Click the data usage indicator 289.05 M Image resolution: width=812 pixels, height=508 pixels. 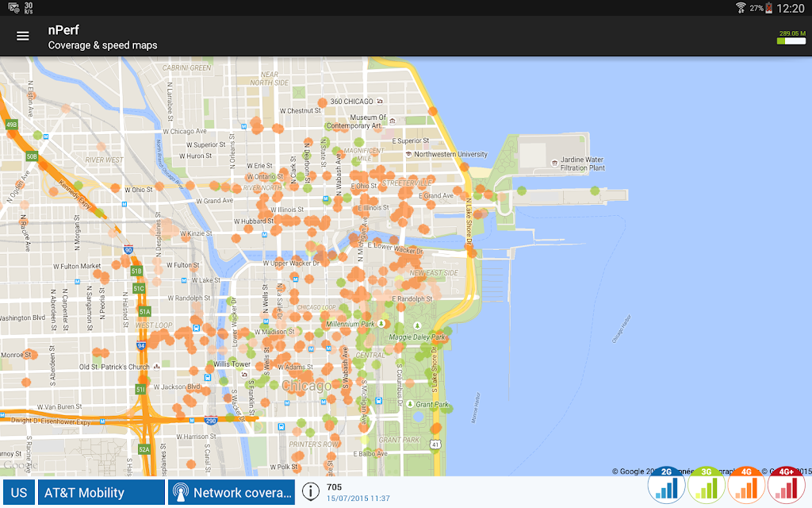pos(792,37)
